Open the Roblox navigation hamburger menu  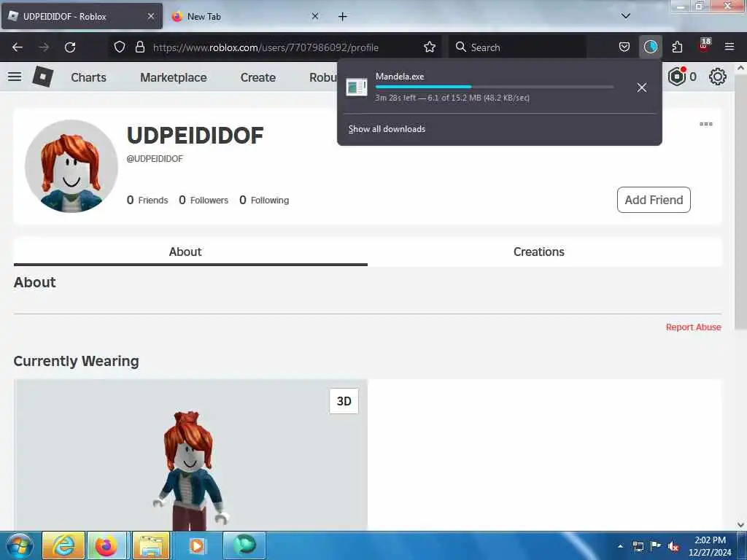point(15,77)
